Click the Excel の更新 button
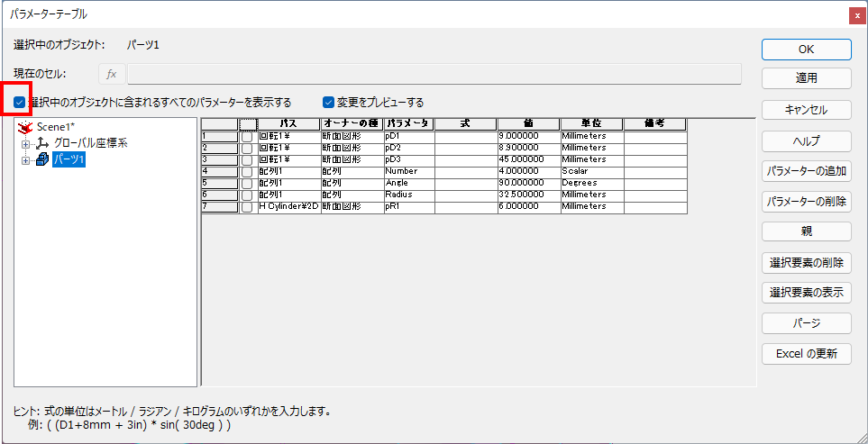Viewport: 868px width, 444px height. coord(806,354)
